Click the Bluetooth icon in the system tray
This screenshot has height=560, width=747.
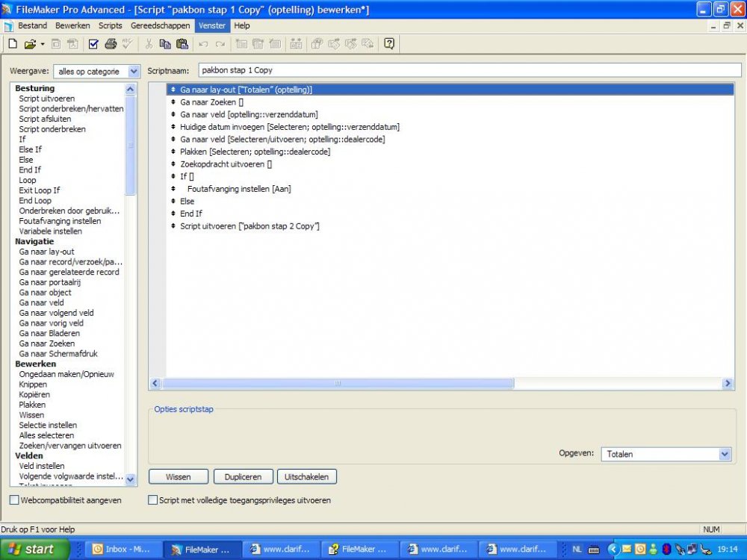(x=666, y=549)
